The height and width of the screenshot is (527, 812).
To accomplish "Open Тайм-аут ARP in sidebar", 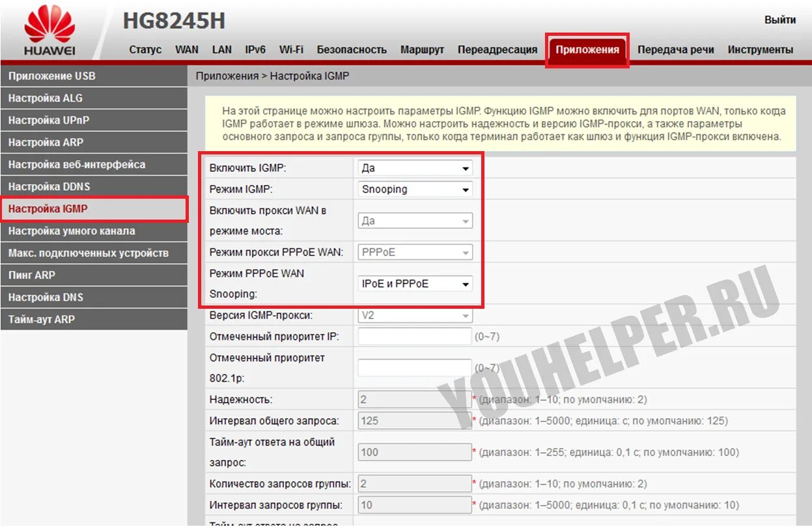I will click(x=94, y=320).
